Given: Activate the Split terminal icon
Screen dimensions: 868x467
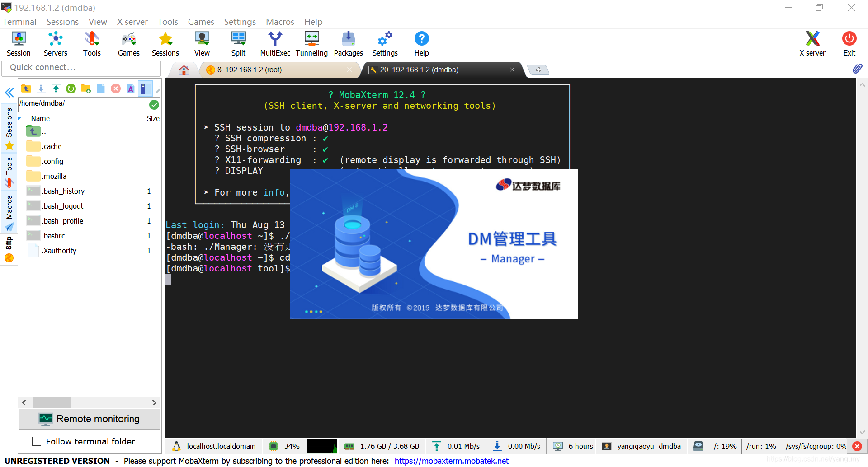Looking at the screenshot, I should tap(238, 44).
